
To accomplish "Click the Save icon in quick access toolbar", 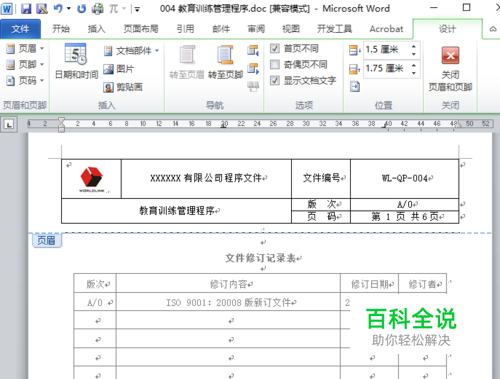I will pyautogui.click(x=26, y=9).
